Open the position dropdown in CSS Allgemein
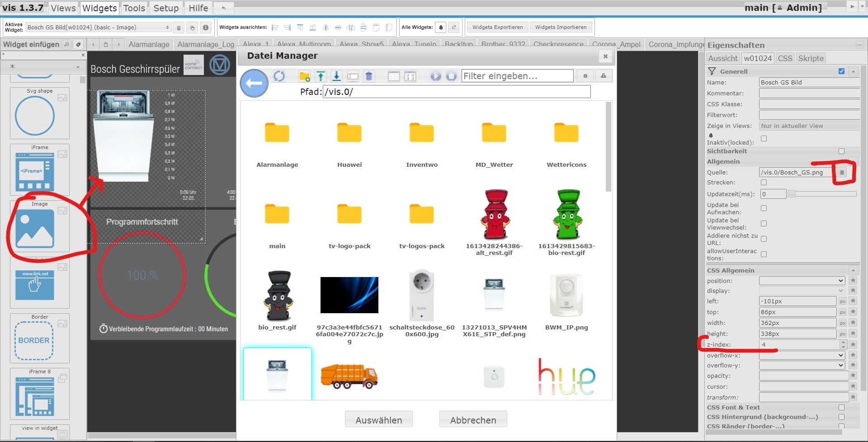The height and width of the screenshot is (442, 868). [802, 281]
